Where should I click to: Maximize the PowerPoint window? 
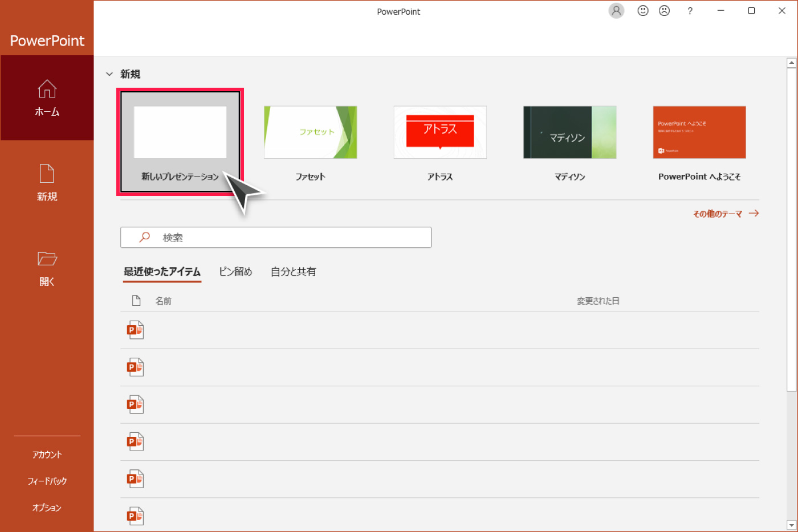coord(751,11)
